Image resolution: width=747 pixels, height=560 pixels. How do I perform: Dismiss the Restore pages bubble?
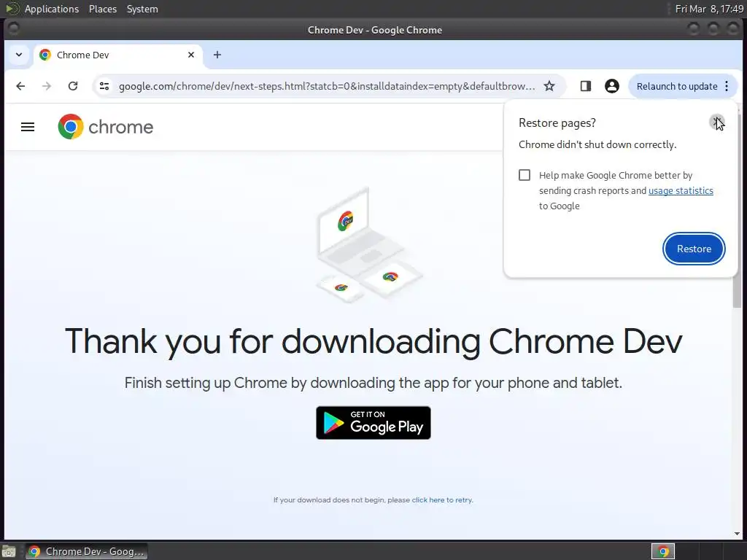(716, 122)
